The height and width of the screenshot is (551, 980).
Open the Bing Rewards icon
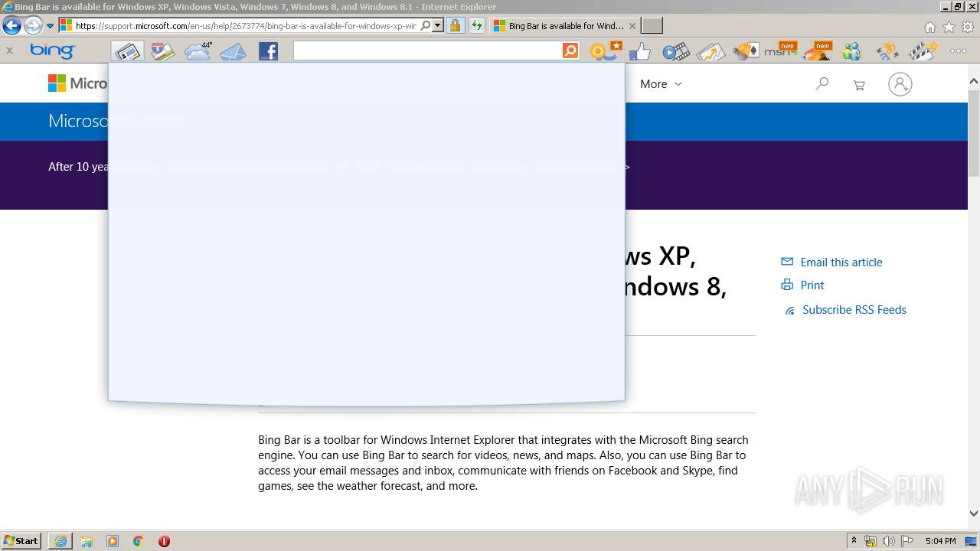[606, 51]
